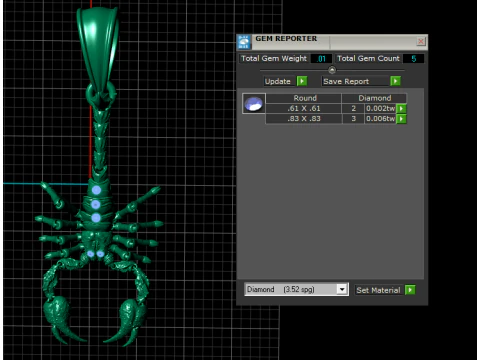Click the Total Gem Count label
The height and width of the screenshot is (360, 480).
tap(368, 59)
